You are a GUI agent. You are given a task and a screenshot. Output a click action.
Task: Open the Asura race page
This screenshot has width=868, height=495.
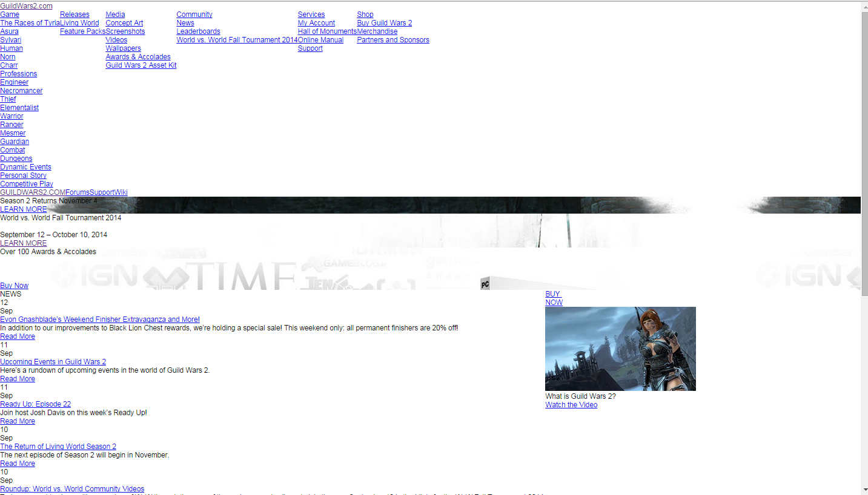pos(9,31)
